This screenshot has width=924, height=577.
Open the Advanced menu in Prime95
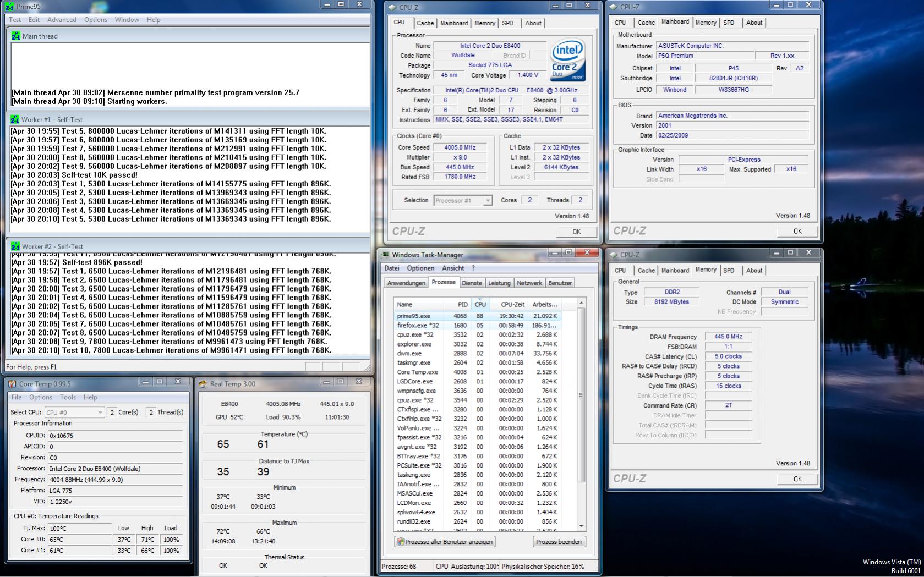pos(62,20)
